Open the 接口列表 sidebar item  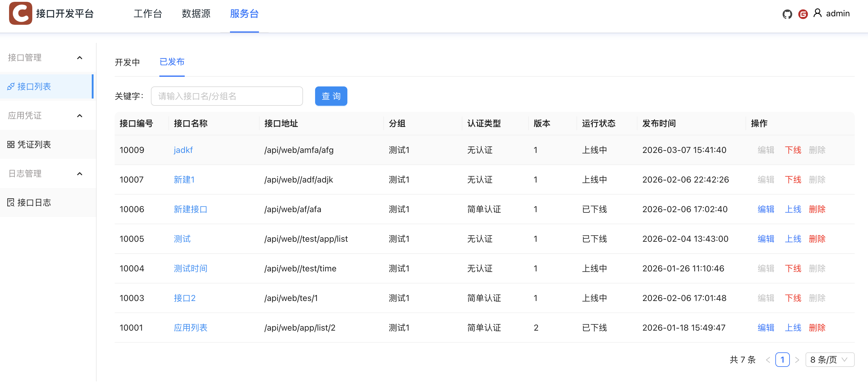46,87
